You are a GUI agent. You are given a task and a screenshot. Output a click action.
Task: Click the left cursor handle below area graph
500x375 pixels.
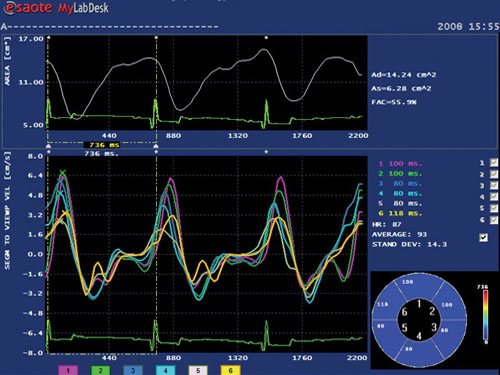49,146
